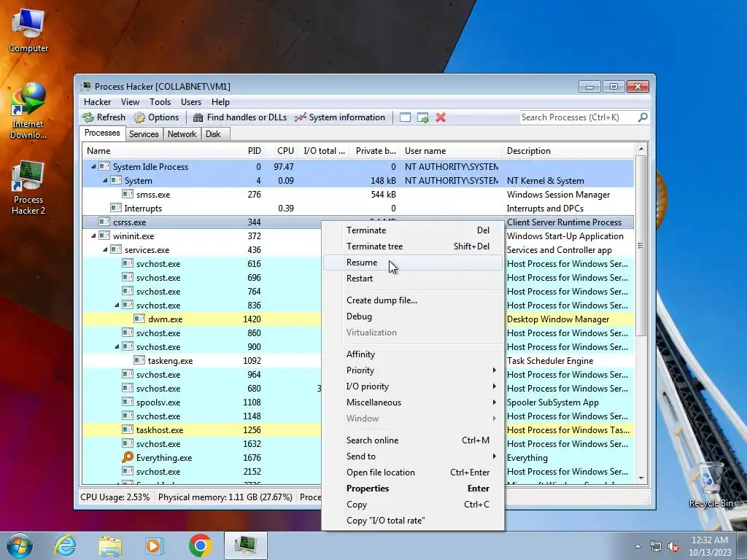
Task: Open the Tools menu
Action: coord(160,102)
